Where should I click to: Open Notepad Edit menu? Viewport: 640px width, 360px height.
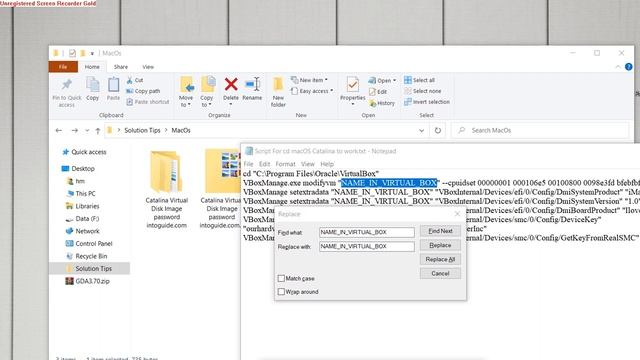[264, 164]
